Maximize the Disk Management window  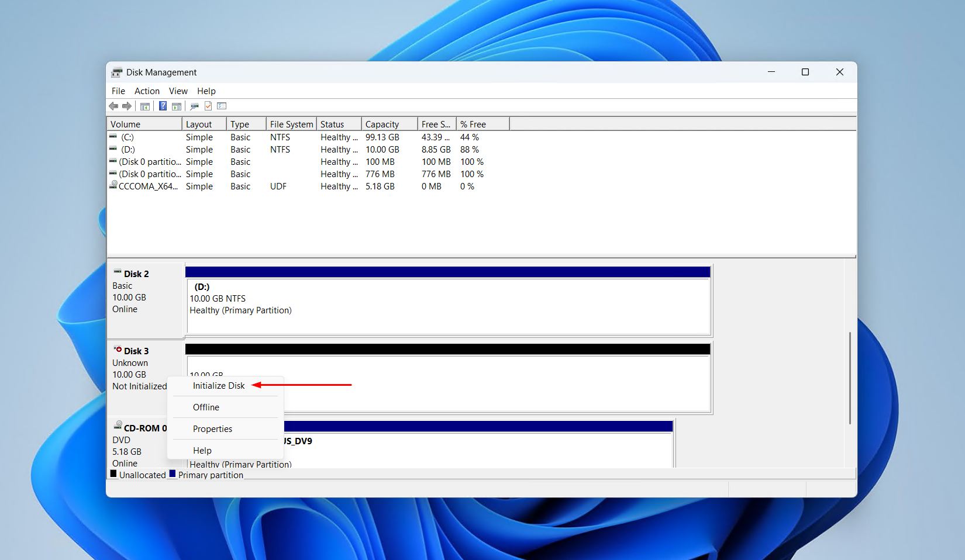[805, 72]
